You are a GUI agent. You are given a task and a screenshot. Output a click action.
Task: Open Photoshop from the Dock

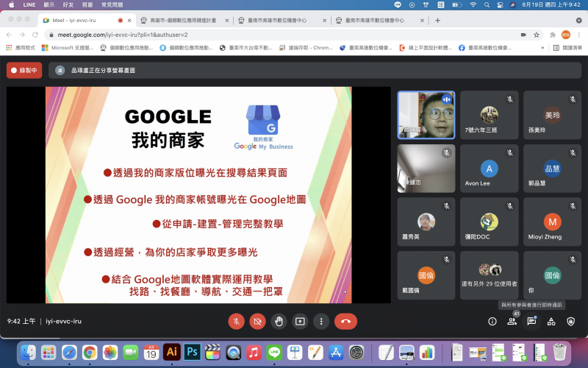click(193, 353)
